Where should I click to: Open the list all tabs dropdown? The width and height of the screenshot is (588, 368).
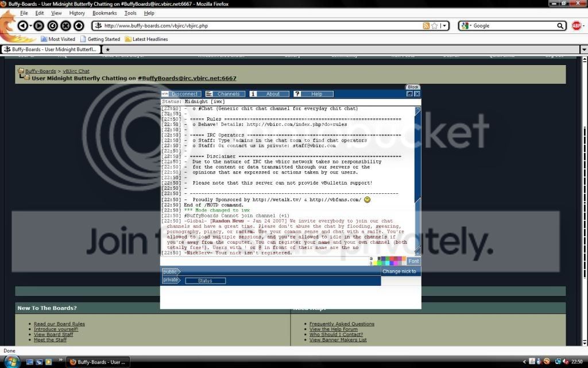[x=584, y=49]
